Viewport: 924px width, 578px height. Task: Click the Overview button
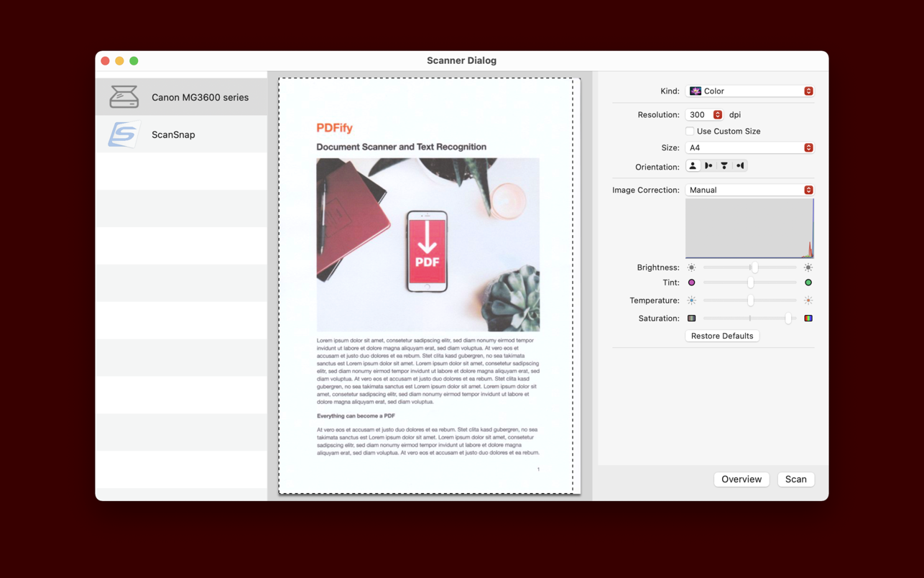coord(741,480)
